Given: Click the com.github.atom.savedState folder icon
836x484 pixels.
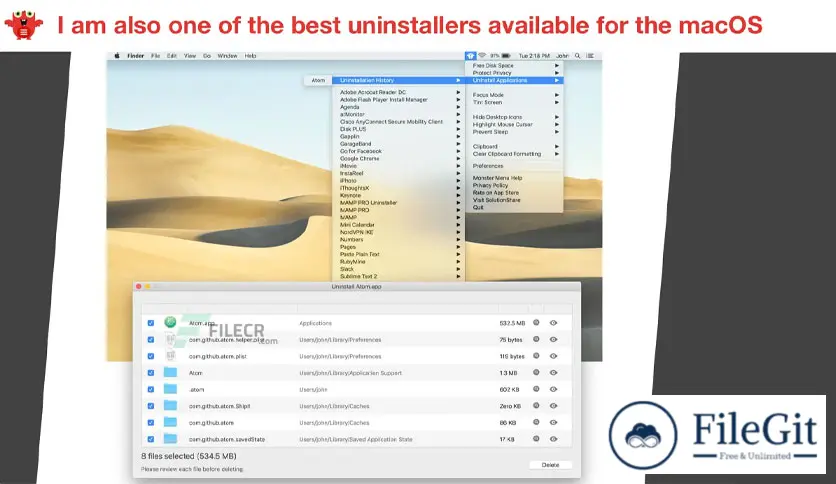Looking at the screenshot, I should (x=170, y=439).
